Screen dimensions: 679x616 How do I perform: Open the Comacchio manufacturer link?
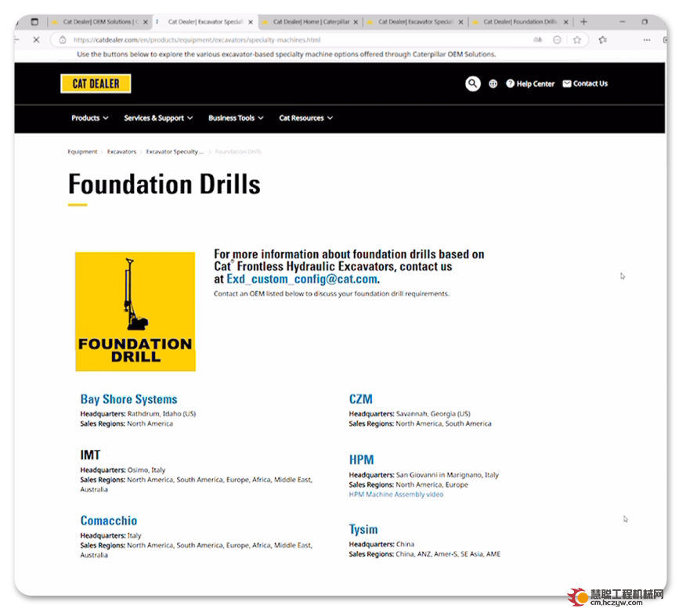pyautogui.click(x=109, y=521)
